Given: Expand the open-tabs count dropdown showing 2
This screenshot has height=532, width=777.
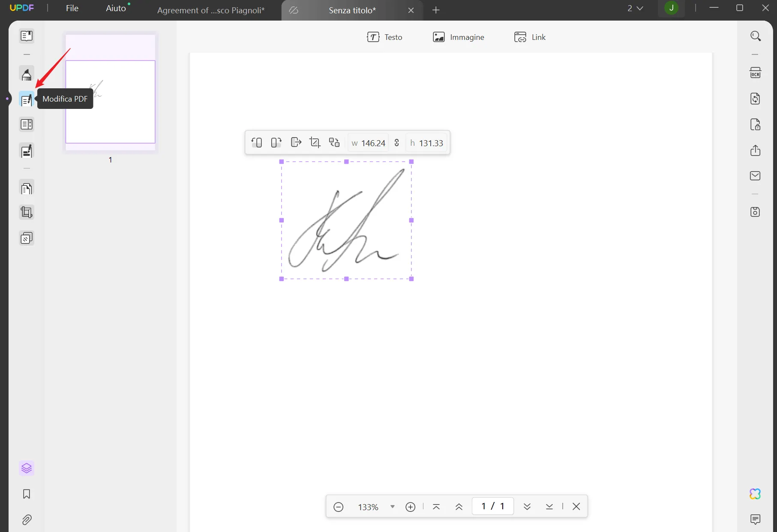Looking at the screenshot, I should coord(635,8).
